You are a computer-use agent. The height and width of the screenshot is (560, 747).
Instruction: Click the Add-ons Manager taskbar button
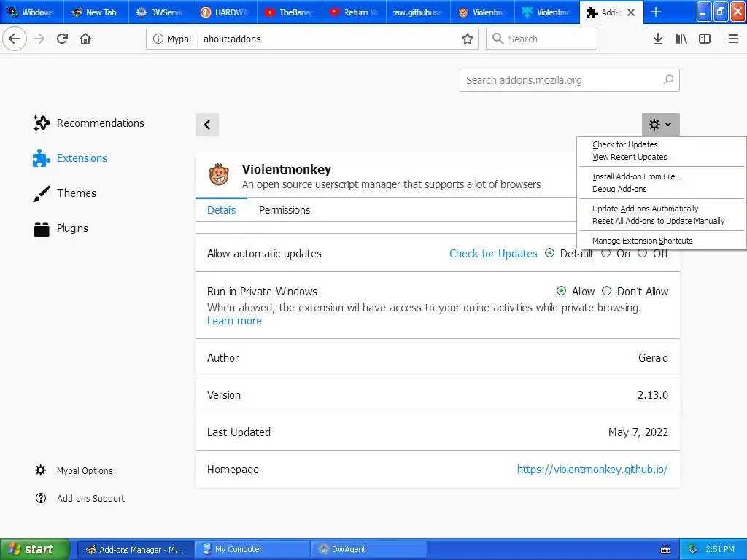(136, 549)
